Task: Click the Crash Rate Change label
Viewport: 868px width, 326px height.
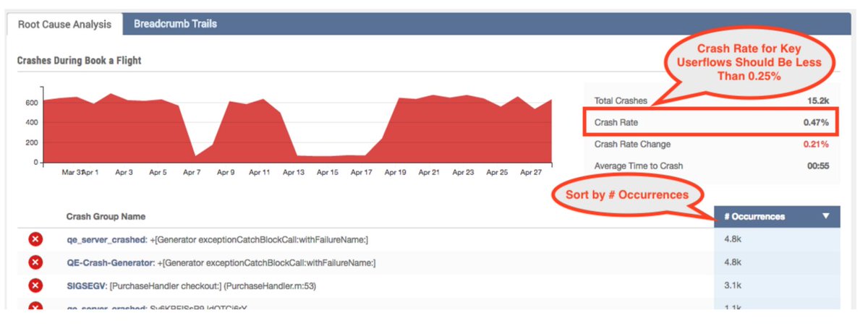Action: (632, 144)
